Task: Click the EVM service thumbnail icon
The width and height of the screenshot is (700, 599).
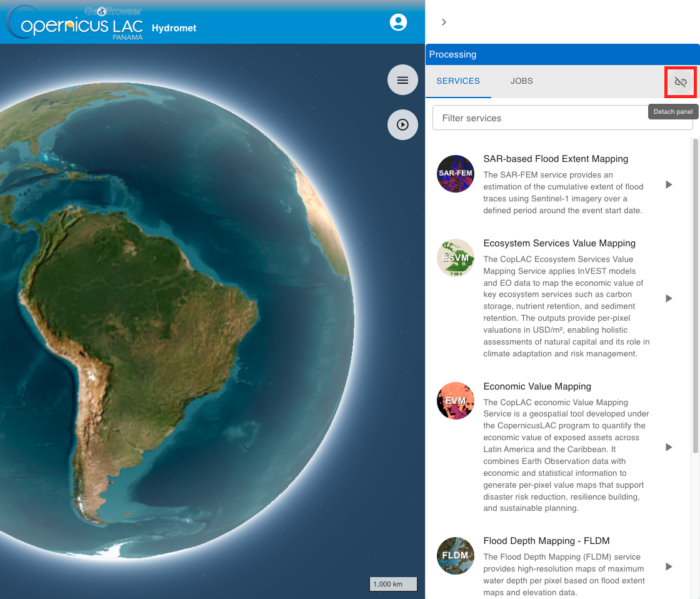Action: tap(456, 401)
